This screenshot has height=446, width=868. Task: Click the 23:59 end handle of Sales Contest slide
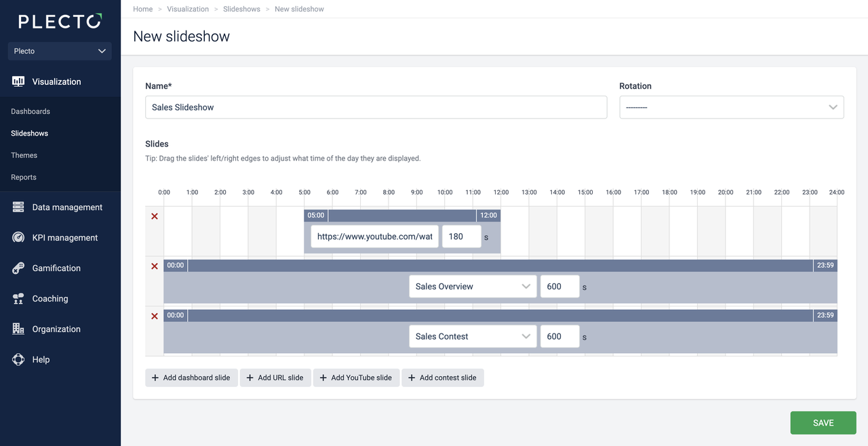click(x=825, y=315)
